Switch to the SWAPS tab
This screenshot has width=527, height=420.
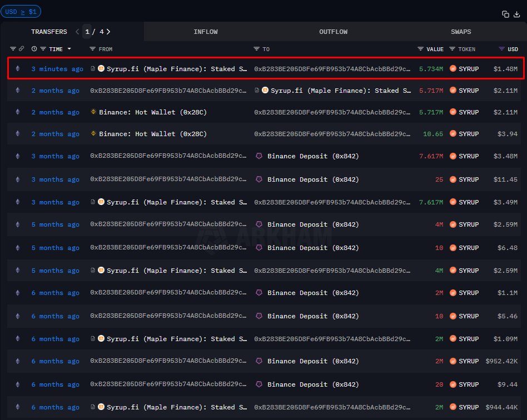[461, 32]
